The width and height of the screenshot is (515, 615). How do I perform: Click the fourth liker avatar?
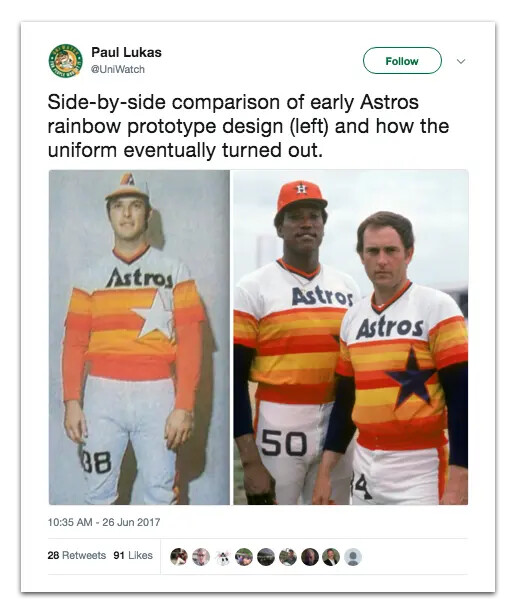point(244,557)
